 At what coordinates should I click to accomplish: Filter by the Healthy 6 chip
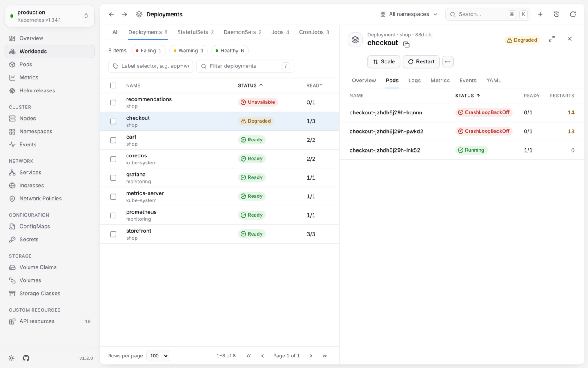point(230,51)
